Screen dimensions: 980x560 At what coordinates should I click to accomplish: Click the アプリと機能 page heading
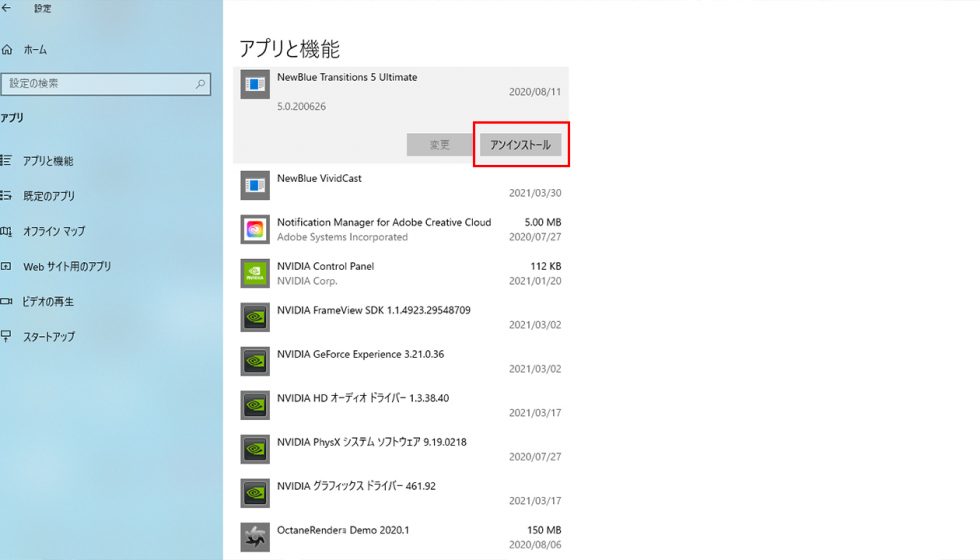[289, 49]
